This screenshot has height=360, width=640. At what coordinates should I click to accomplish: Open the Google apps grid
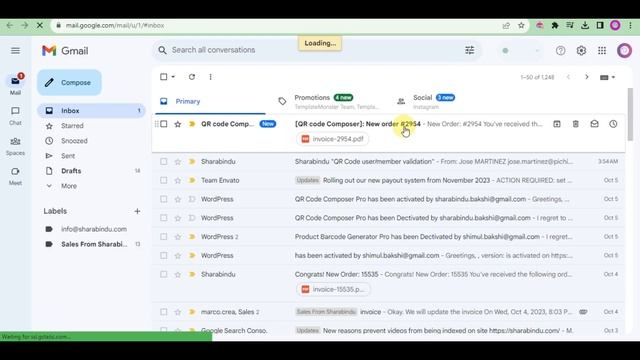602,51
